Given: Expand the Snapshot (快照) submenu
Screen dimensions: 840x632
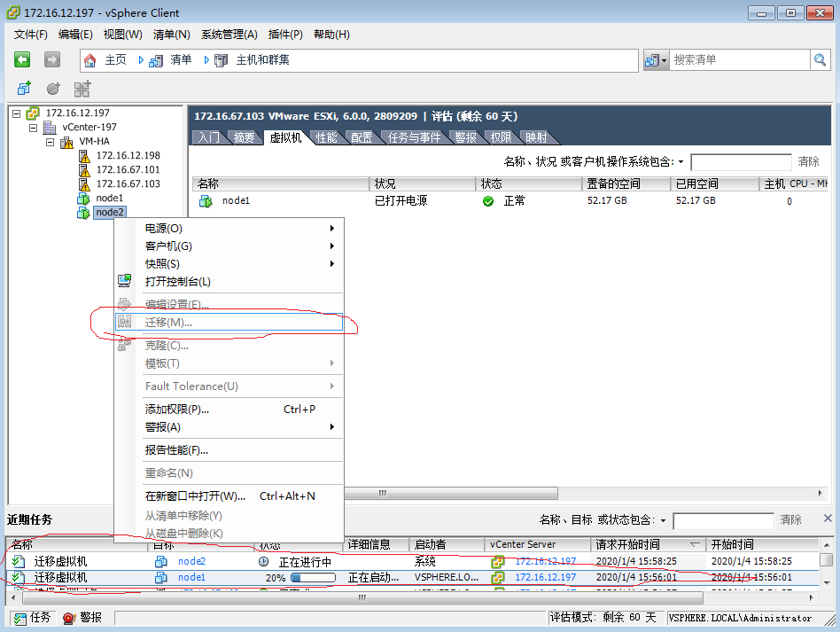Looking at the screenshot, I should pyautogui.click(x=332, y=264).
